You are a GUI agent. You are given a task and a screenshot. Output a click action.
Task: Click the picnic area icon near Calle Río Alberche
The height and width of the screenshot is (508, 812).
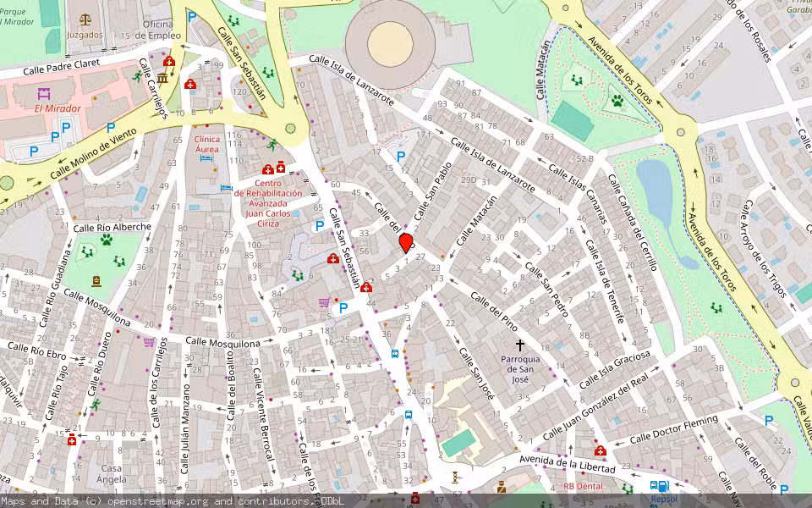tap(119, 262)
